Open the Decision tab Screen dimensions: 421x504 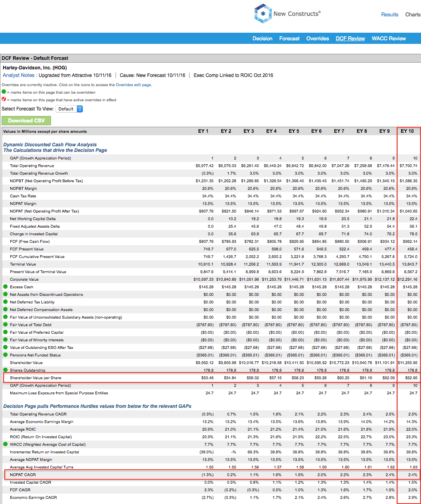[x=262, y=39]
